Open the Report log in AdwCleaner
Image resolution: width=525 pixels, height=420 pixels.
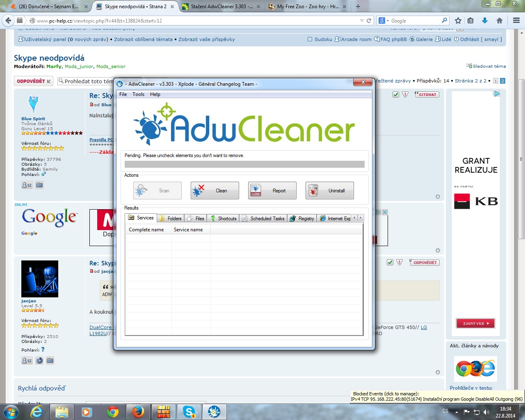[x=272, y=191]
